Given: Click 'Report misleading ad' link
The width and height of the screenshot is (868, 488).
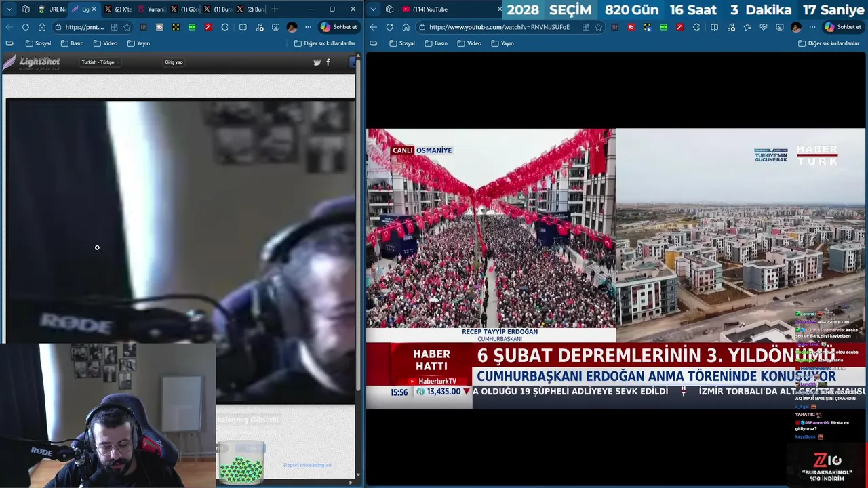Looking at the screenshot, I should pos(307,465).
